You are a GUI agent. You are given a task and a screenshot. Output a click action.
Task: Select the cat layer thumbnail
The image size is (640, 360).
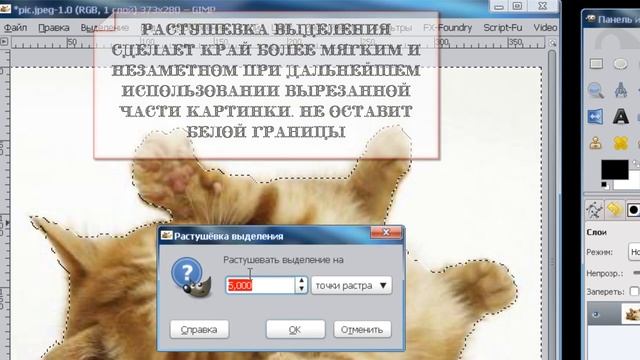[631, 313]
